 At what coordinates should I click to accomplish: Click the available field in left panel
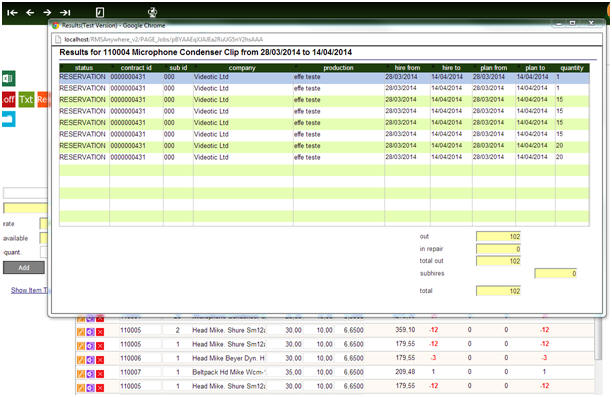click(43, 238)
